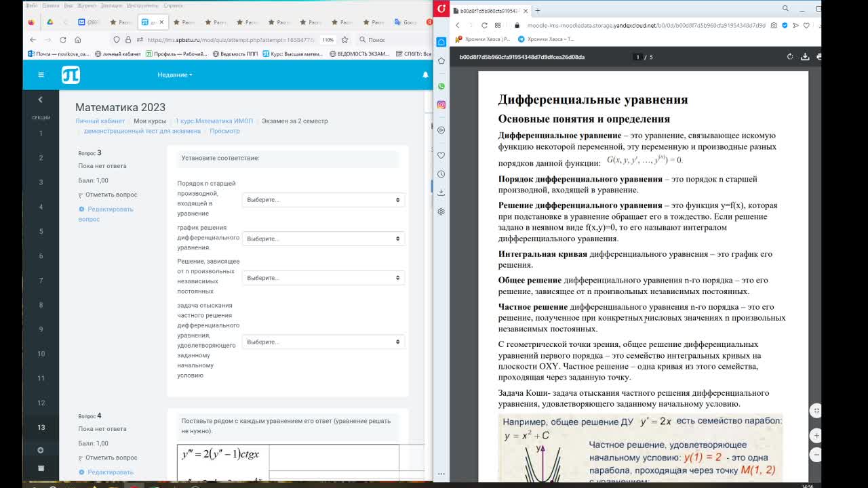Click the Firefox shield tracking protection icon
Viewport: 868px width, 488px height.
coord(117,40)
